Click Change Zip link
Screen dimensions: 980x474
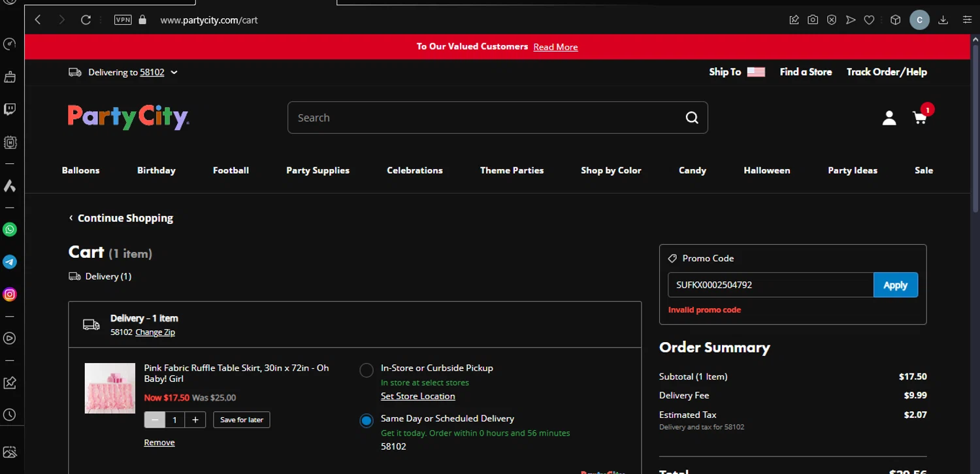(x=155, y=332)
